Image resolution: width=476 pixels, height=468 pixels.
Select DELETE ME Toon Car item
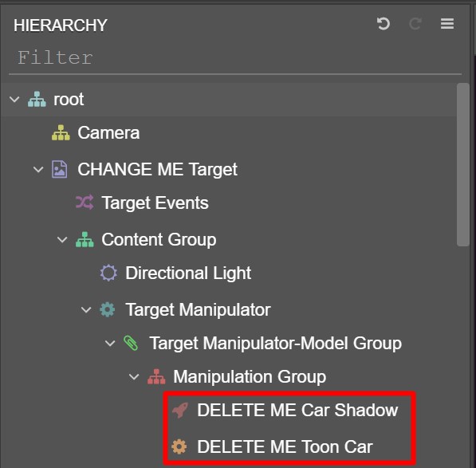285,446
